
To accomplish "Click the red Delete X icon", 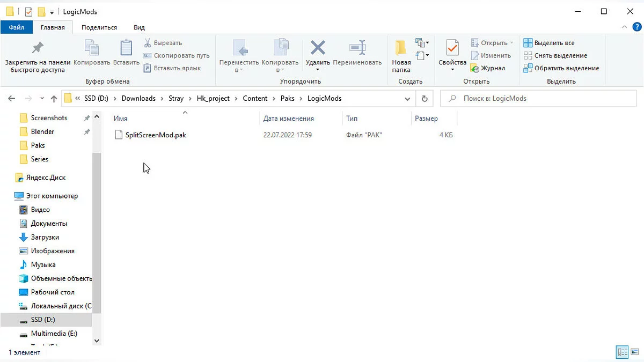I will tap(318, 48).
